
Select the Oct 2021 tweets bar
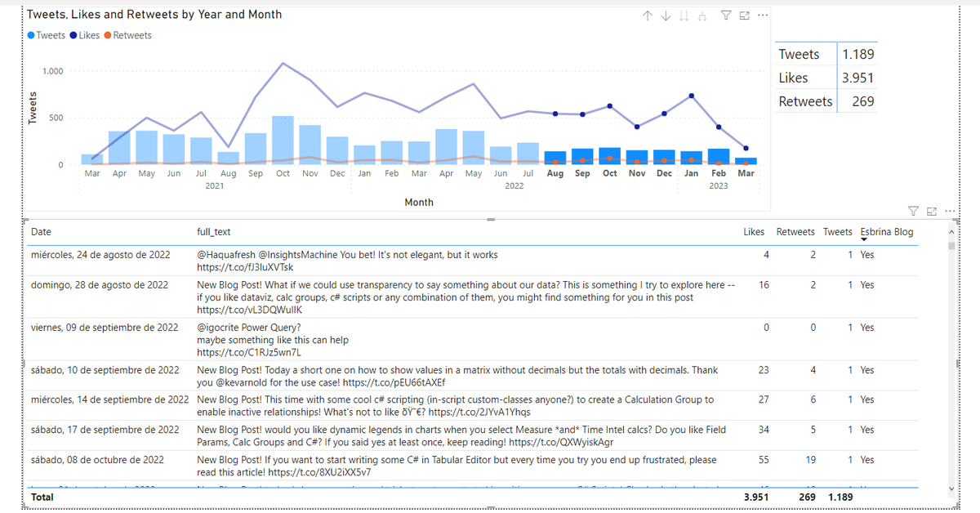283,141
